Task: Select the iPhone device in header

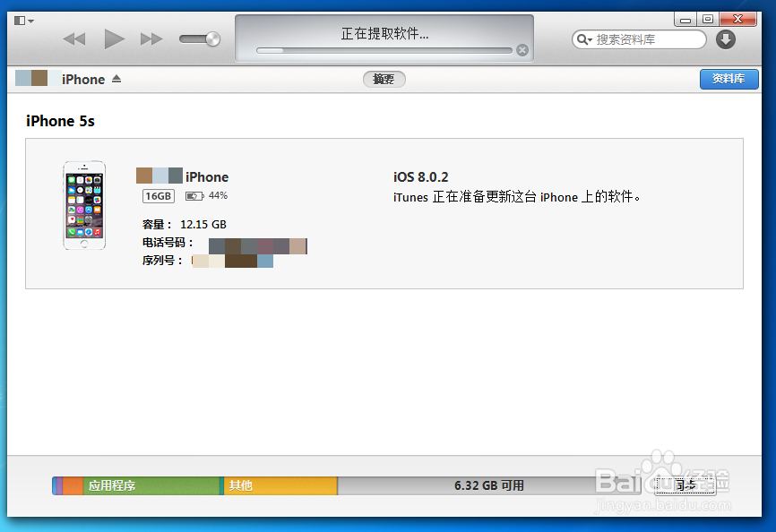Action: (83, 79)
